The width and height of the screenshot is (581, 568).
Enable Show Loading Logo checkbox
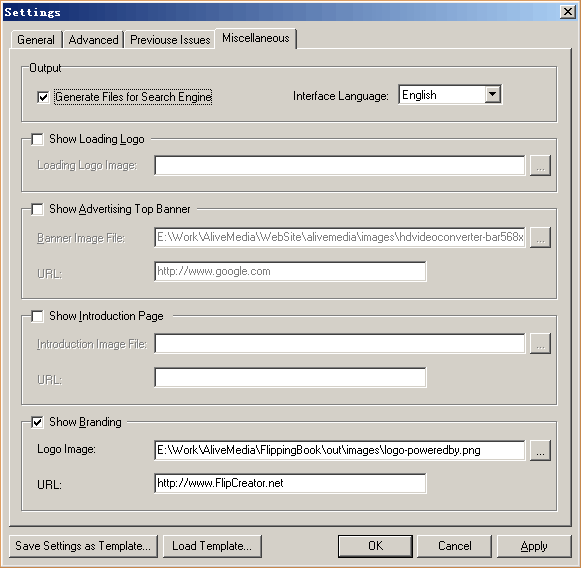click(37, 140)
